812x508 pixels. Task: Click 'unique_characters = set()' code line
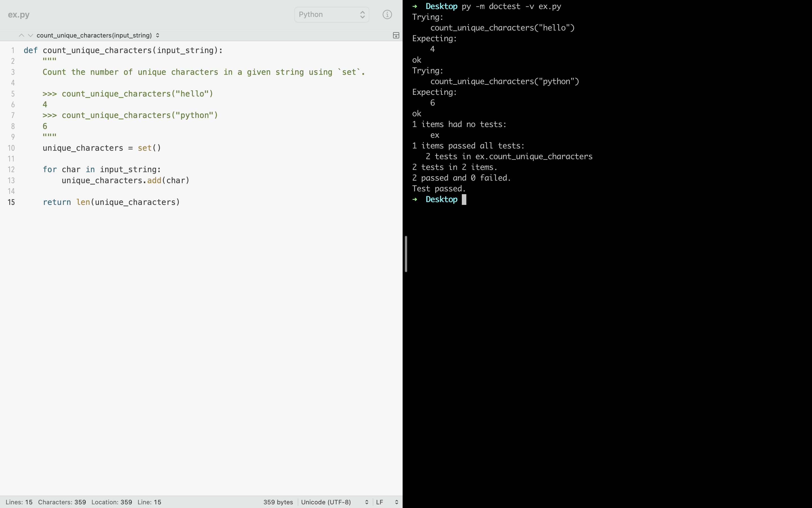102,148
